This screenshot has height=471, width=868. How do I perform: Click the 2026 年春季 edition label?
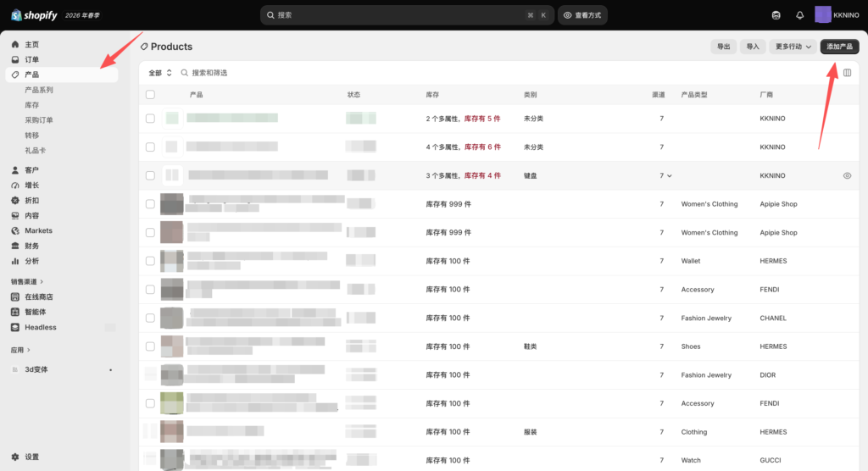coord(82,15)
